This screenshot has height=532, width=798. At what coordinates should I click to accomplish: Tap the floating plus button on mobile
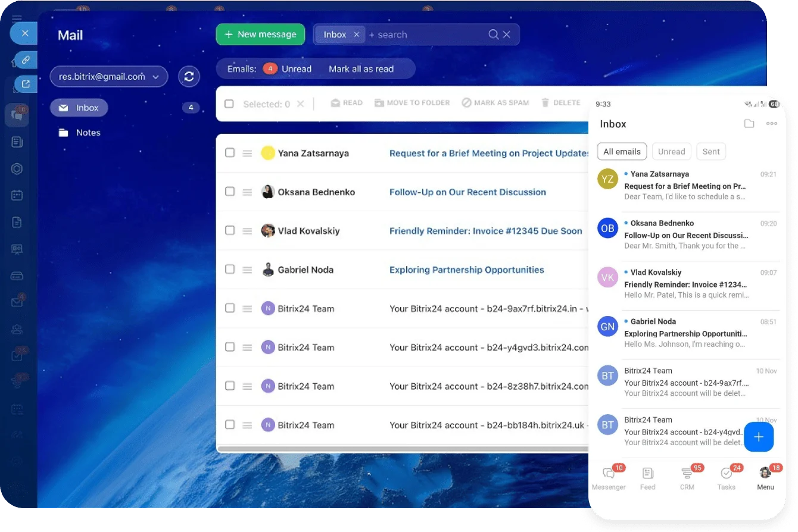click(758, 437)
